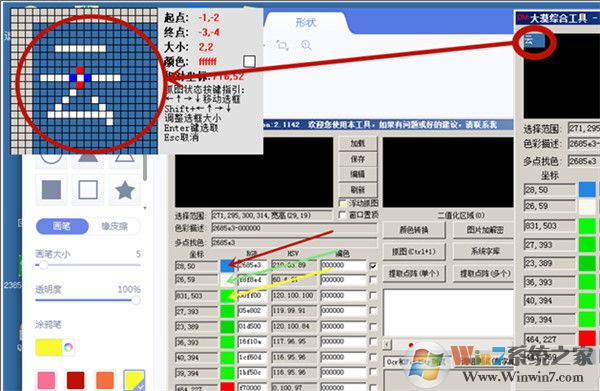Adjust the 画笔大小 slider handle
The image size is (600, 391).
pyautogui.click(x=43, y=265)
